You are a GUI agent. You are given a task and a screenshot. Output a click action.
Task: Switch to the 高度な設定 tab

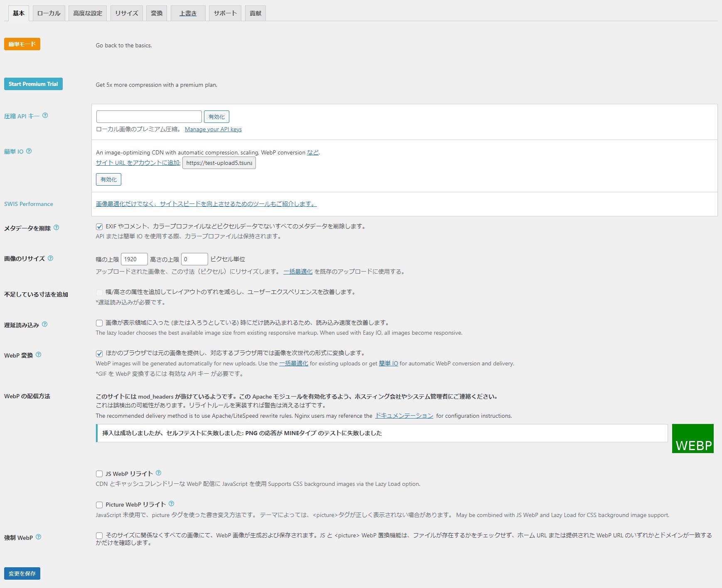click(x=88, y=13)
